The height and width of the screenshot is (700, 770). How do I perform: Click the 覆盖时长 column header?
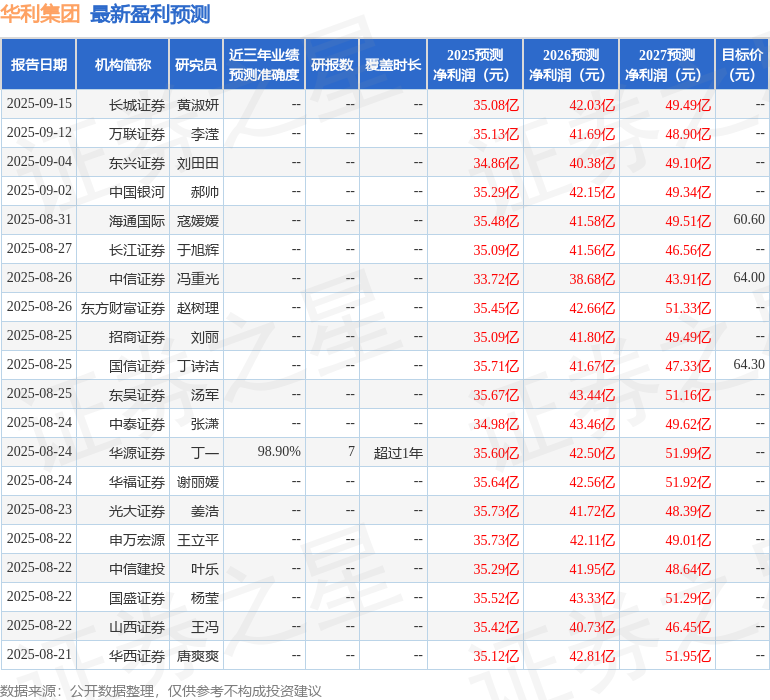[x=393, y=65]
